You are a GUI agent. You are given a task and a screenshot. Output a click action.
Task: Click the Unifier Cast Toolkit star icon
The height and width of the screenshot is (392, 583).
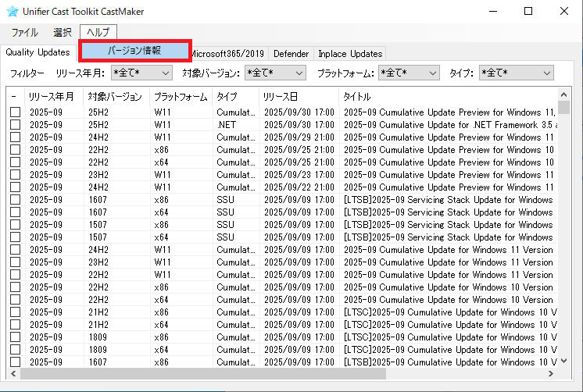tap(12, 12)
